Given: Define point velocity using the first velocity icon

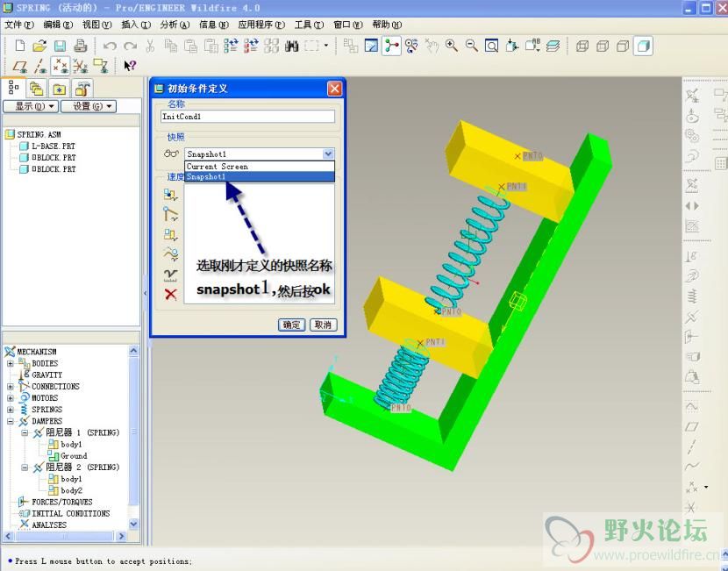Looking at the screenshot, I should click(171, 195).
